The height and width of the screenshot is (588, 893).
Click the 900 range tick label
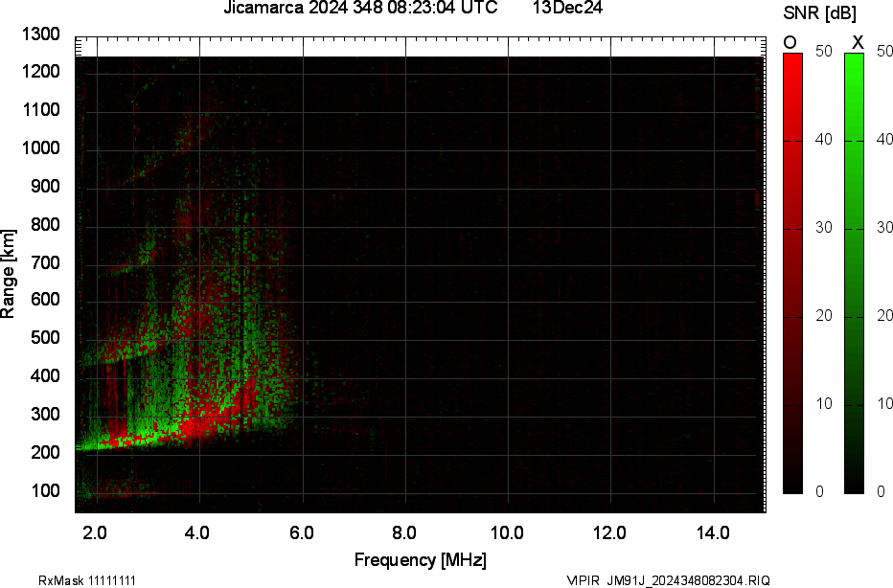click(x=45, y=186)
